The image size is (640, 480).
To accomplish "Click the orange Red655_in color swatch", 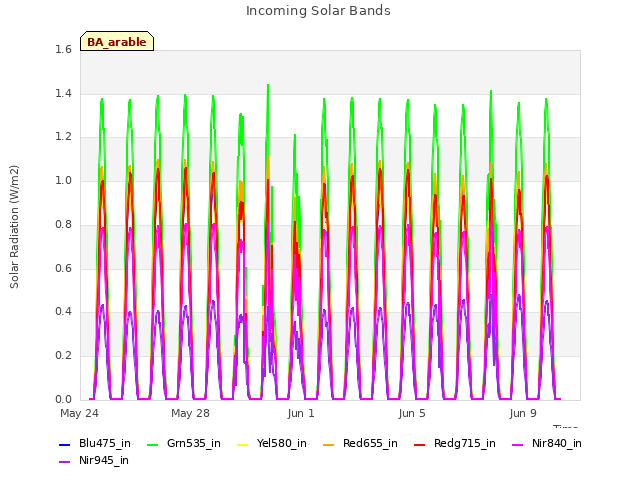I will 328,445.
